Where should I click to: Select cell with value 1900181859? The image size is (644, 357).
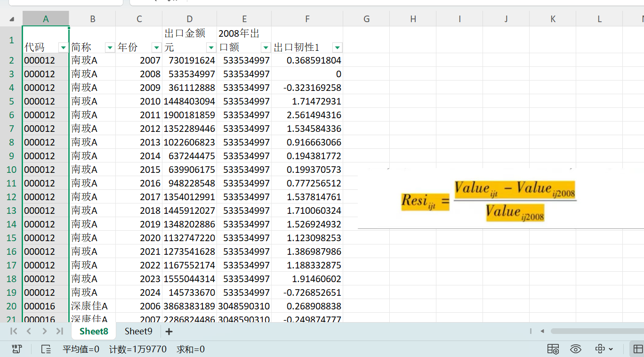189,115
